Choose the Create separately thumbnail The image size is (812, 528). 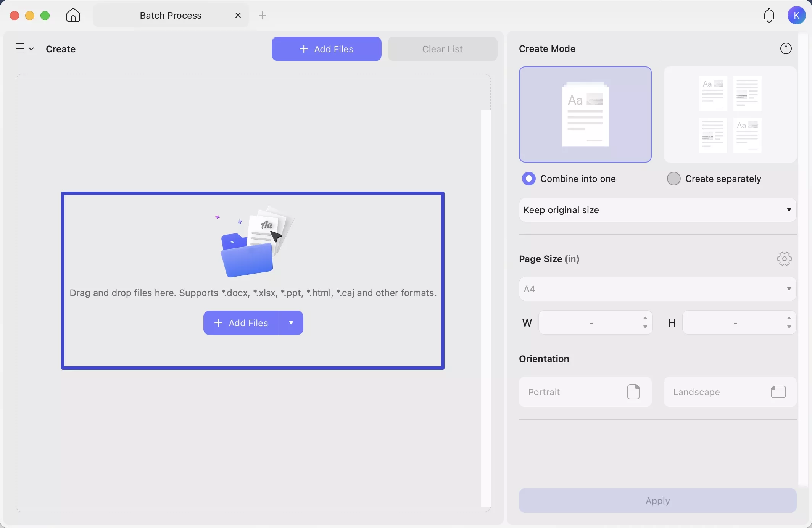(730, 114)
